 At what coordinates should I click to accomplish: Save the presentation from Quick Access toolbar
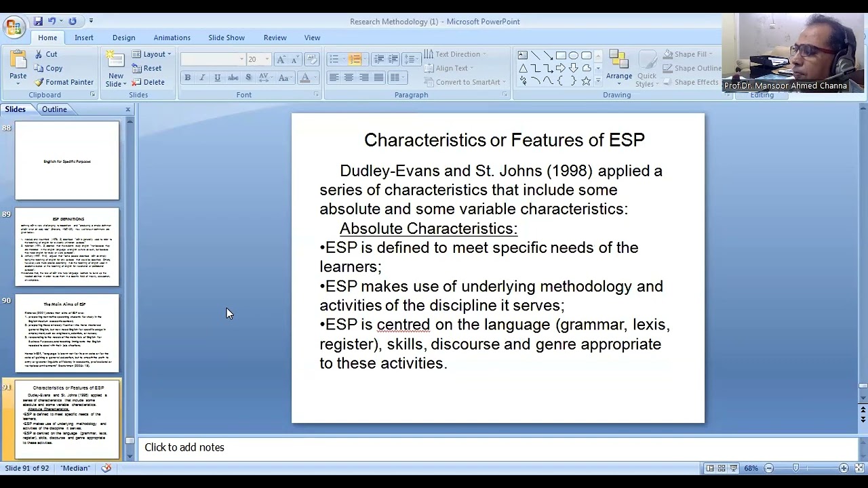click(x=38, y=21)
